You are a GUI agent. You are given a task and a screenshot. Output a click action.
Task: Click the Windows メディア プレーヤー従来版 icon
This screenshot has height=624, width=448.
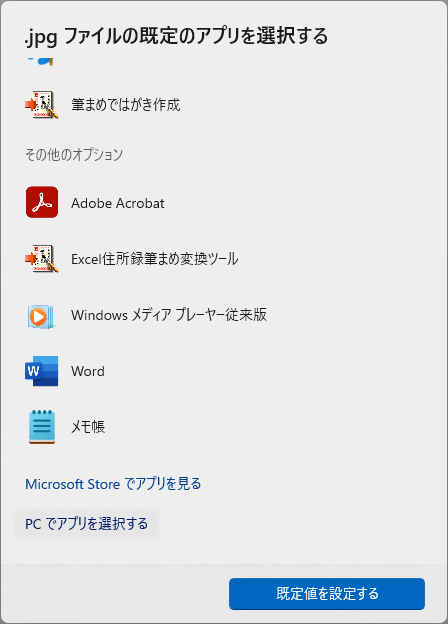click(x=41, y=316)
